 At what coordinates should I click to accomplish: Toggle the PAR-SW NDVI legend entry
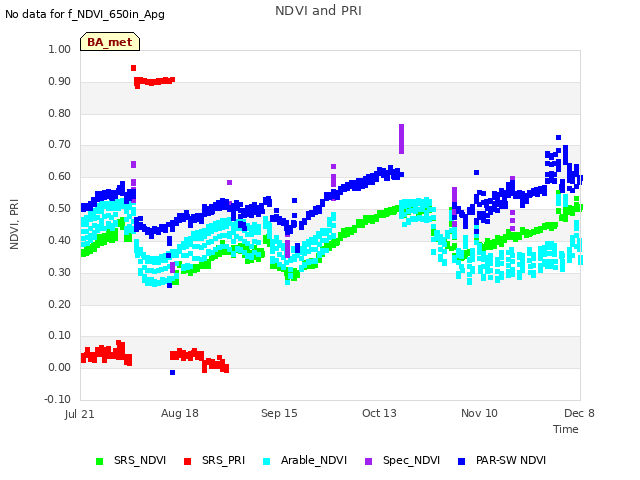502,460
